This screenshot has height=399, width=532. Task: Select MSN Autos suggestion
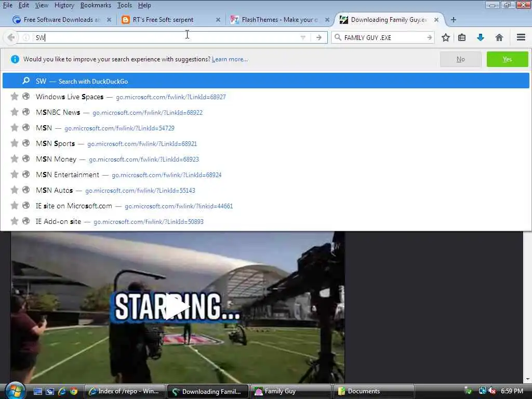pos(265,190)
